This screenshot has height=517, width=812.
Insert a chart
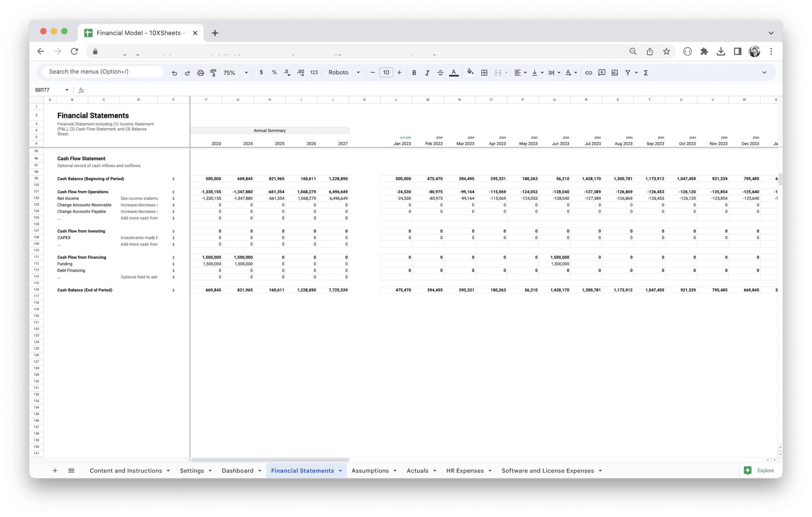point(615,72)
